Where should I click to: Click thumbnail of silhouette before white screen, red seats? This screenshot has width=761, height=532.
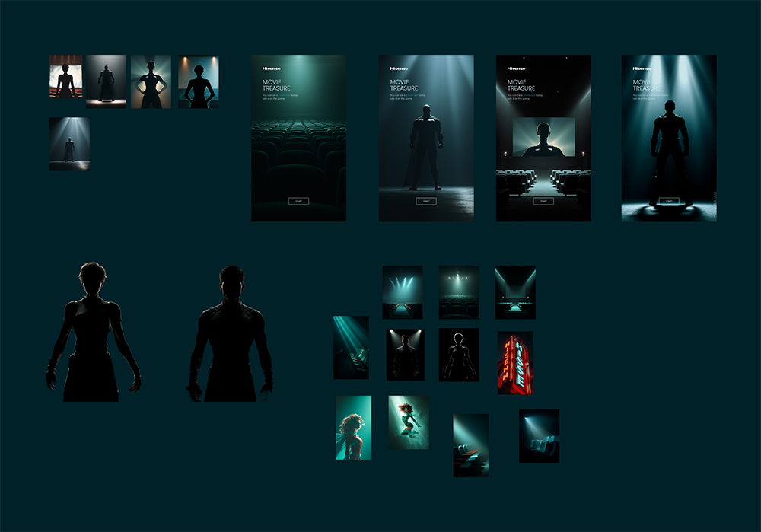point(65,76)
